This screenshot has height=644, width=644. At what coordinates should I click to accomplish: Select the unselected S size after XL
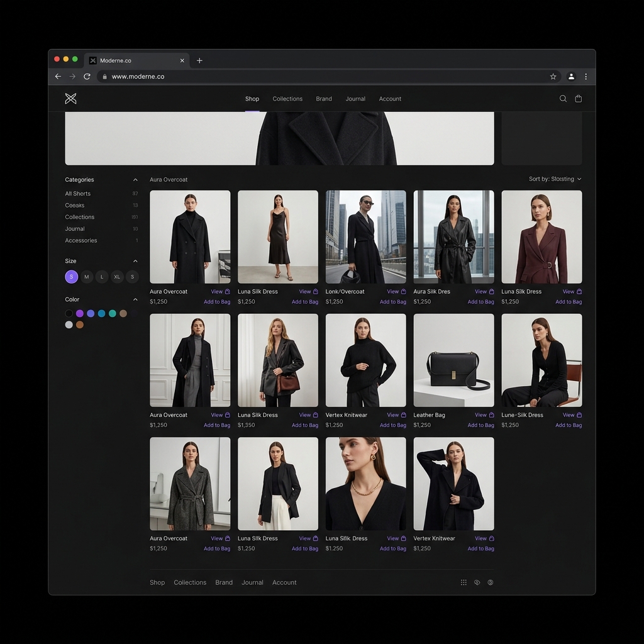click(x=132, y=277)
